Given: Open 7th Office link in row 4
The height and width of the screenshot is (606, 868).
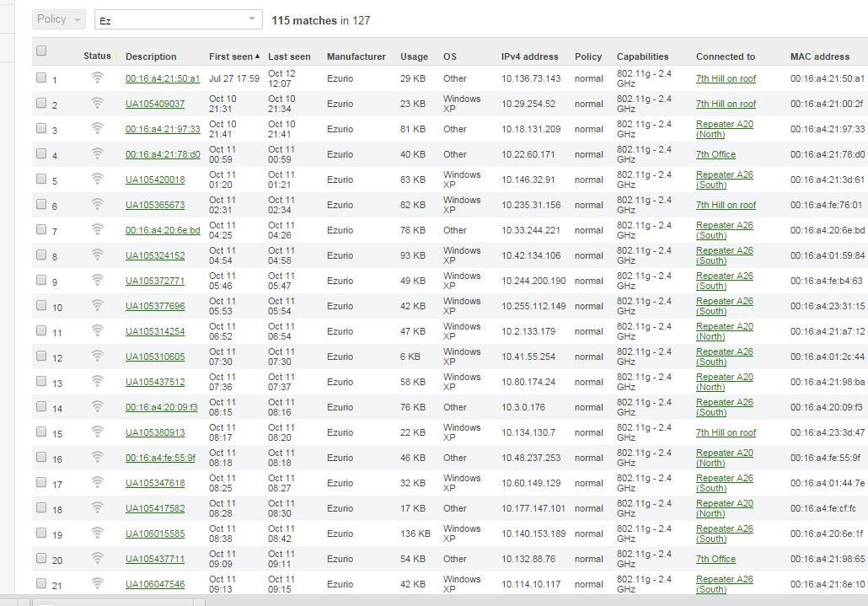Looking at the screenshot, I should (x=715, y=154).
